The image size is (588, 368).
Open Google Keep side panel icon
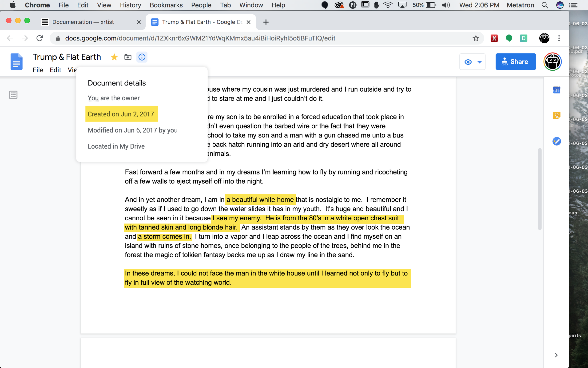[x=556, y=115]
